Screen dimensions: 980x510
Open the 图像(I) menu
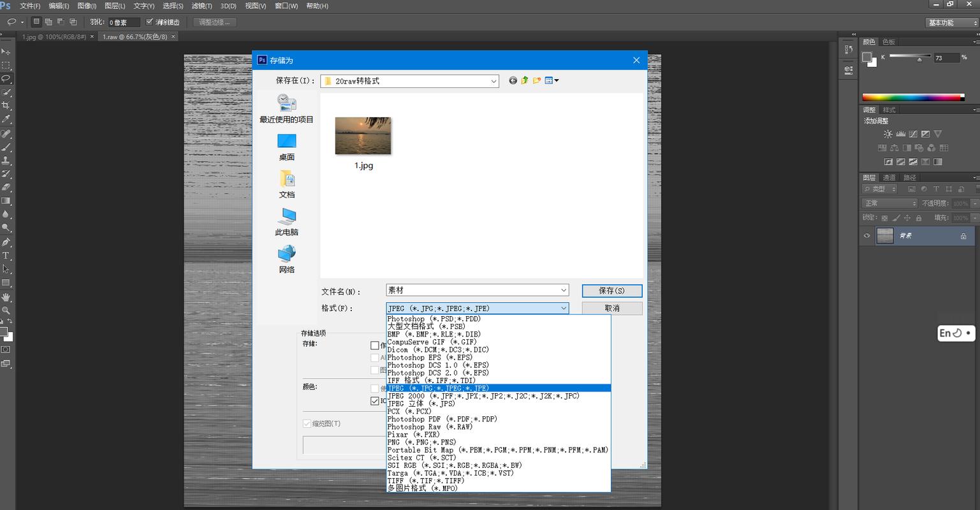87,6
